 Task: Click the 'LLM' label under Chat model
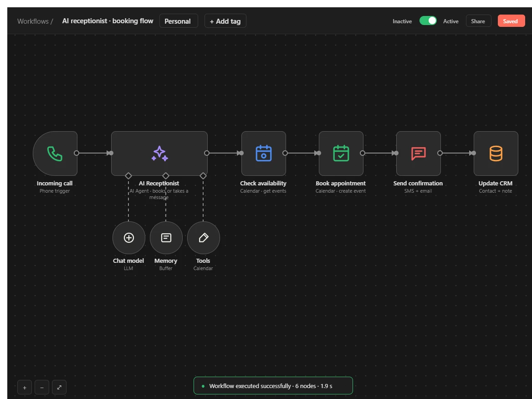[x=128, y=268]
